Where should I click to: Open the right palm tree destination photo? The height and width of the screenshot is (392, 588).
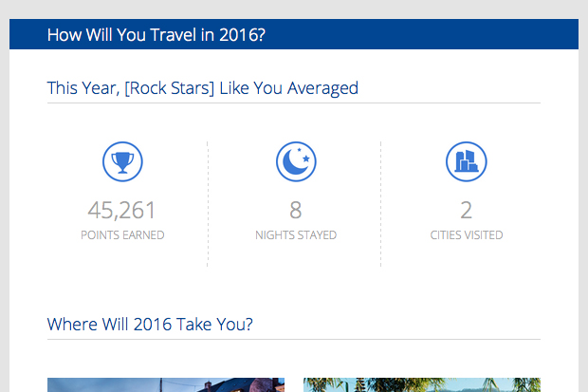[422, 384]
